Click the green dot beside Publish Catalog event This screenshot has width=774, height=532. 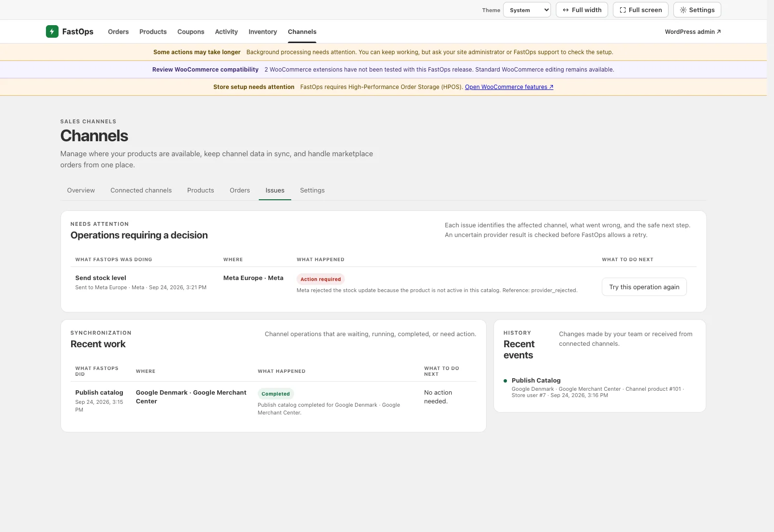(x=506, y=381)
